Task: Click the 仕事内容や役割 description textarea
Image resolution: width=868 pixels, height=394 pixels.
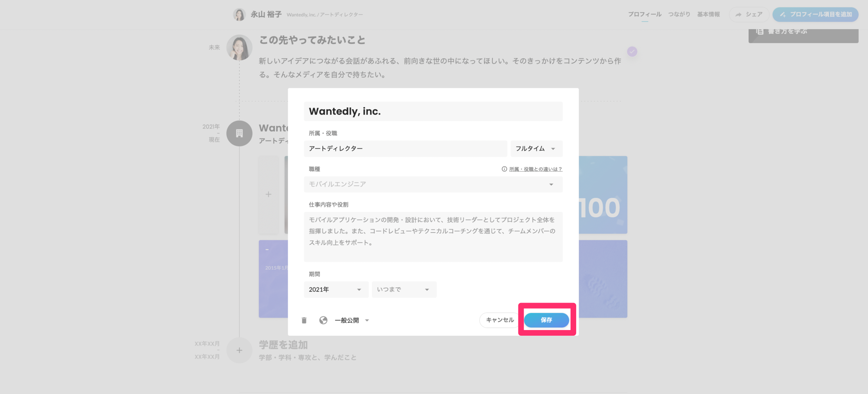Action: [433, 237]
